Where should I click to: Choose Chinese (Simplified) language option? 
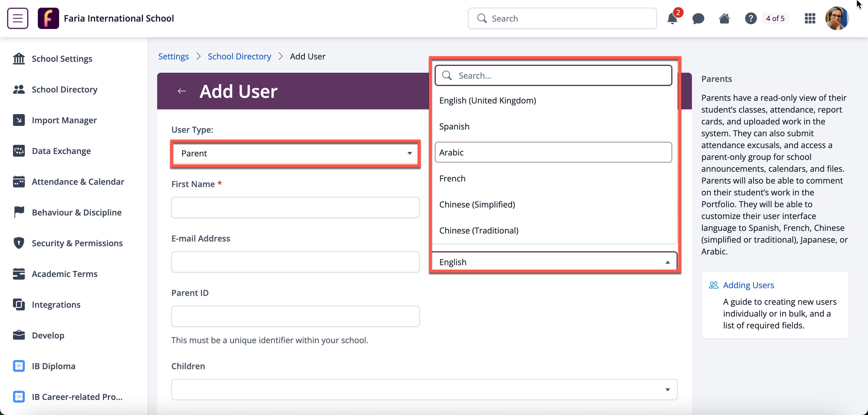coord(477,204)
